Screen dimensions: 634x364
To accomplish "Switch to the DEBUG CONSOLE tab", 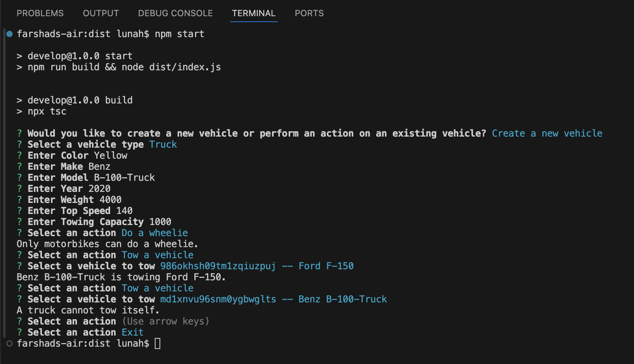I will click(175, 13).
